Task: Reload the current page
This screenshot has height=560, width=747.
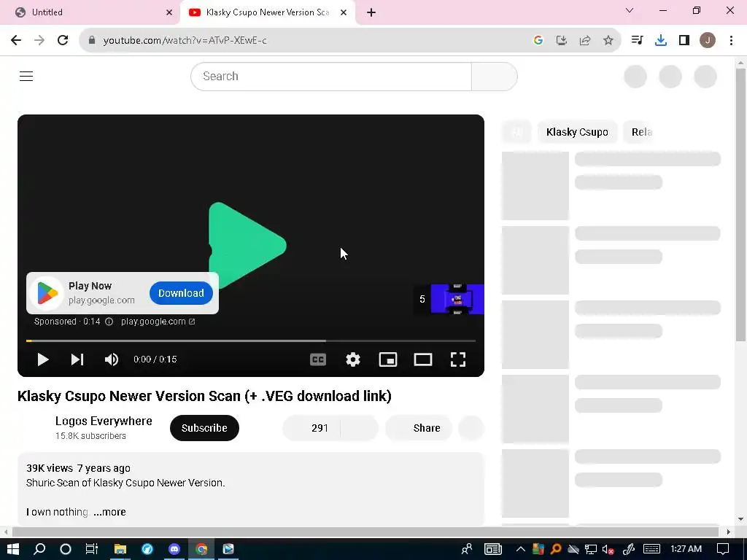Action: pos(63,41)
